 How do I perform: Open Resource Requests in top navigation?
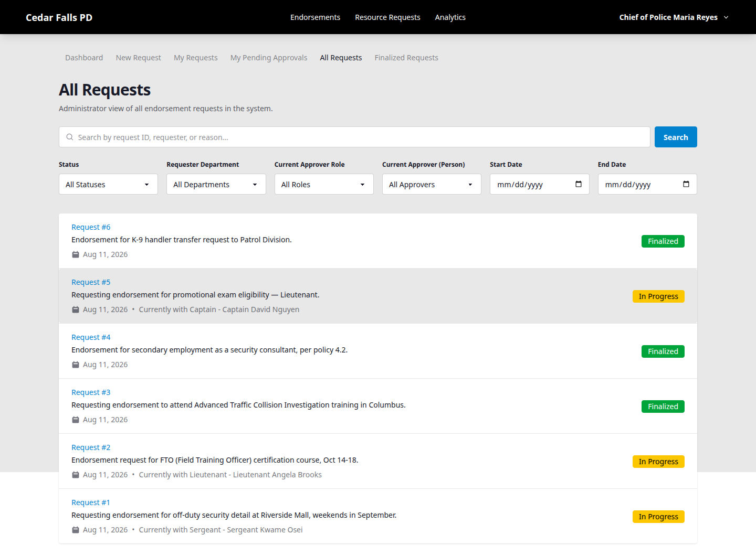pyautogui.click(x=387, y=17)
